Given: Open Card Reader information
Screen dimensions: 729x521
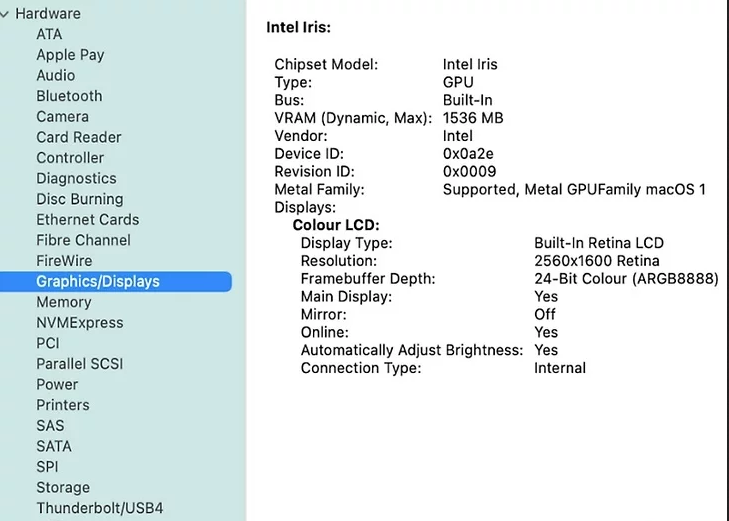Looking at the screenshot, I should pos(79,137).
